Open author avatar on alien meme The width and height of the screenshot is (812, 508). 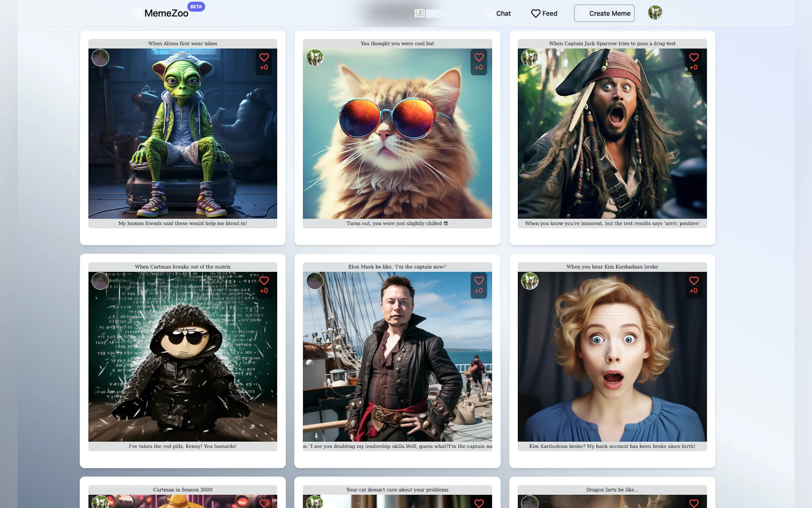pos(100,58)
